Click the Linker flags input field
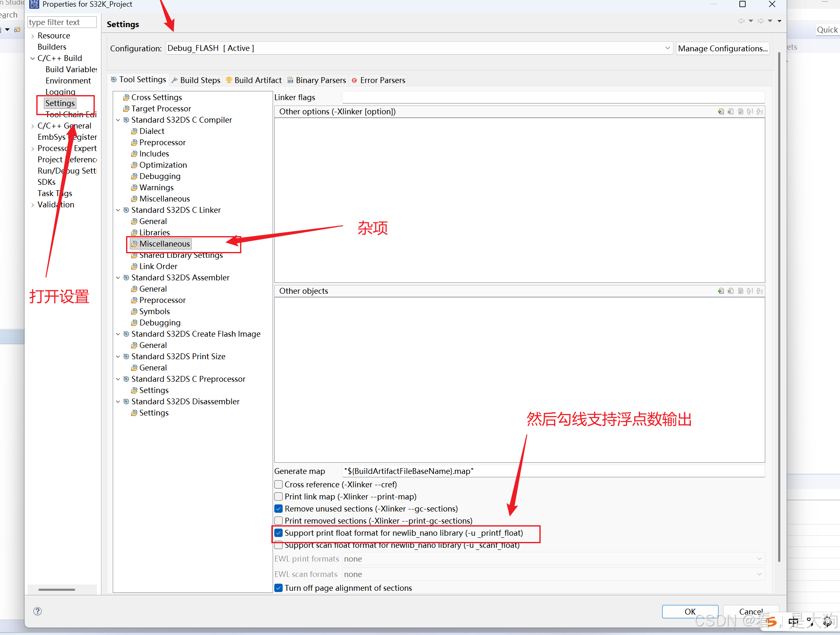Screen dimensions: 840x635 (x=553, y=97)
